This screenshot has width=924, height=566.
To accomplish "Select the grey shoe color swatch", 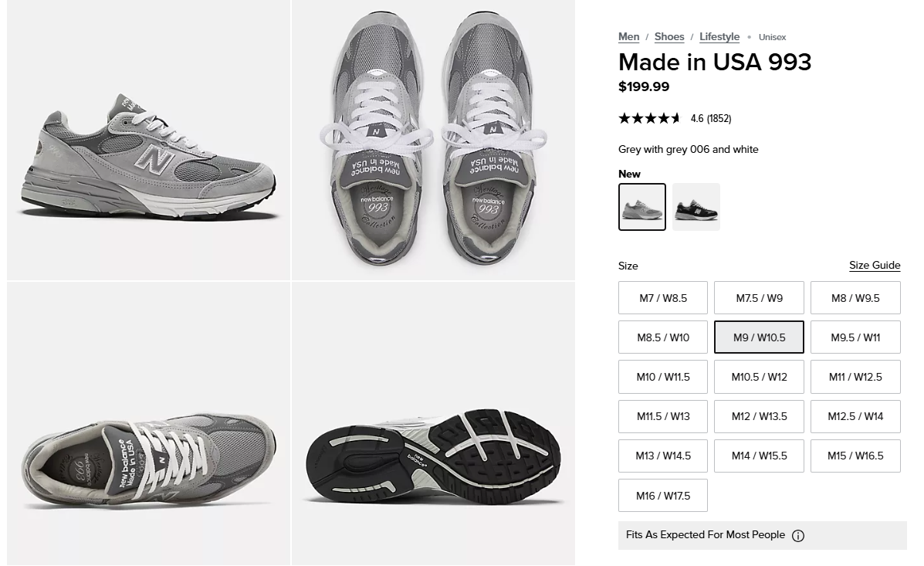I will coord(642,207).
